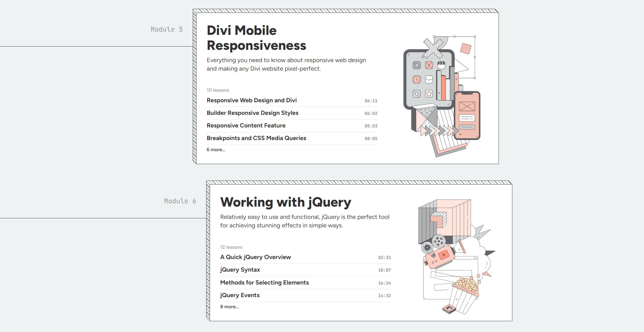Open the Working with jQuery module heading
This screenshot has height=332, width=644.
click(286, 202)
